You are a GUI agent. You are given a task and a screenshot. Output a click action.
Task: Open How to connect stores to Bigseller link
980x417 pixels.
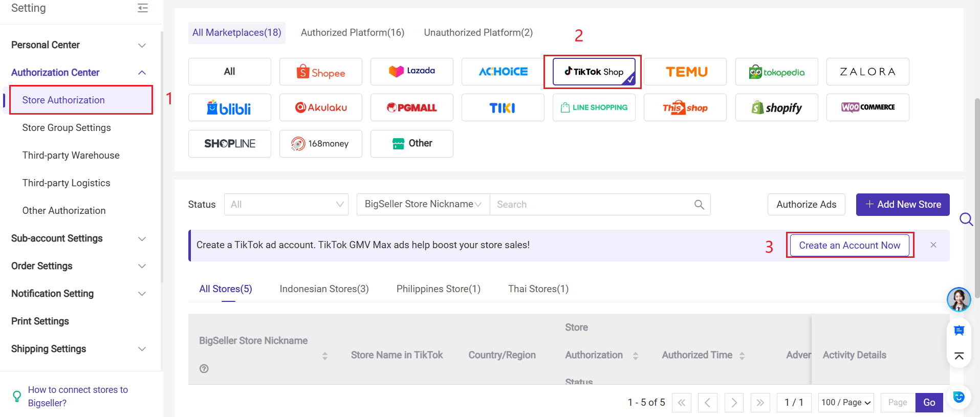[78, 397]
